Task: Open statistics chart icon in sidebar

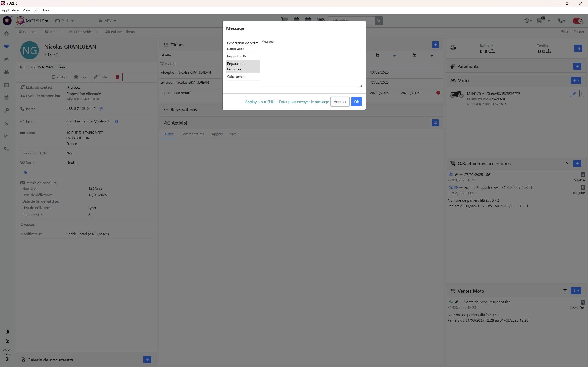Action: click(7, 136)
